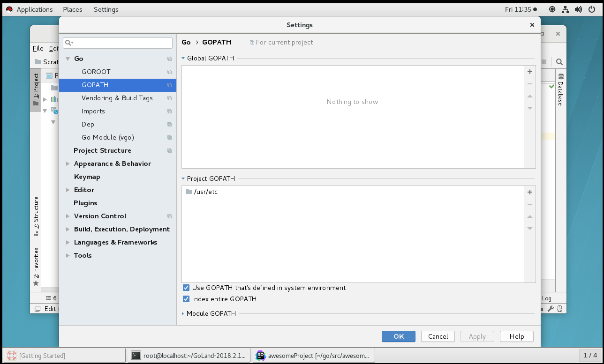Image resolution: width=604 pixels, height=364 pixels.
Task: Open the 1: Project tool tab
Action: tap(36, 89)
